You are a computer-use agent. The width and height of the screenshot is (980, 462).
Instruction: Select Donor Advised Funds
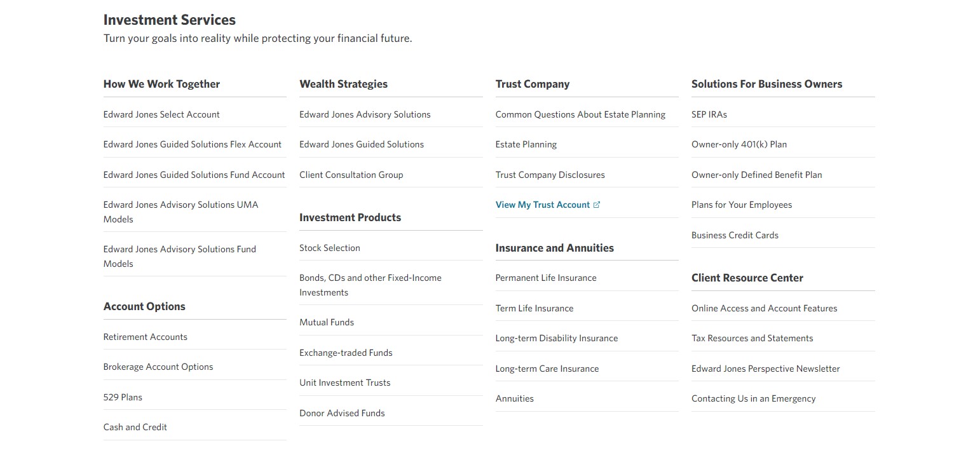(342, 412)
